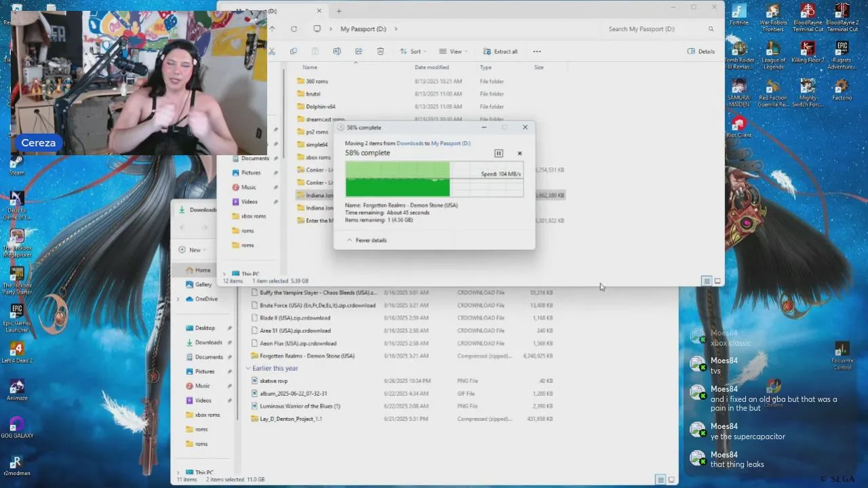This screenshot has height=488, width=868.
Task: Open Pictures in My Passport sidebar
Action: click(x=251, y=173)
